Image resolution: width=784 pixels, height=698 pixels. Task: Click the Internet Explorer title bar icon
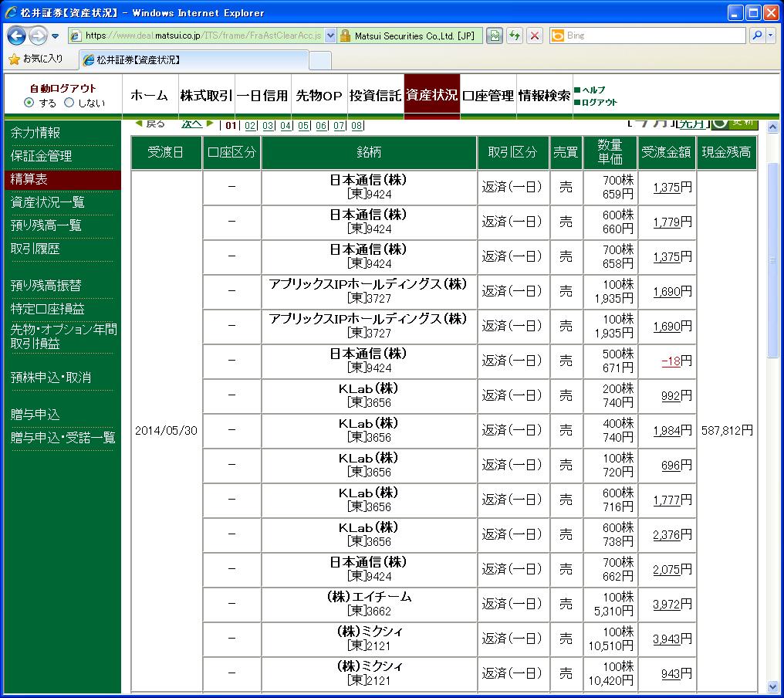click(x=11, y=12)
